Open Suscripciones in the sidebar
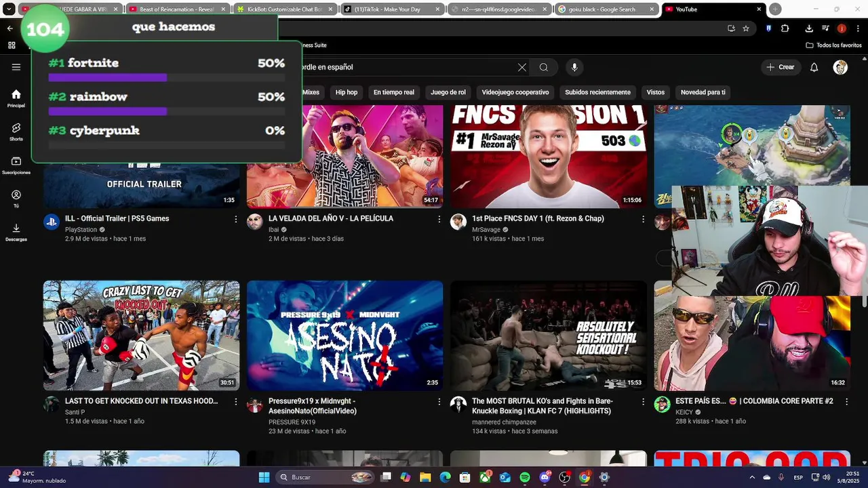The height and width of the screenshot is (488, 868). coord(16,165)
